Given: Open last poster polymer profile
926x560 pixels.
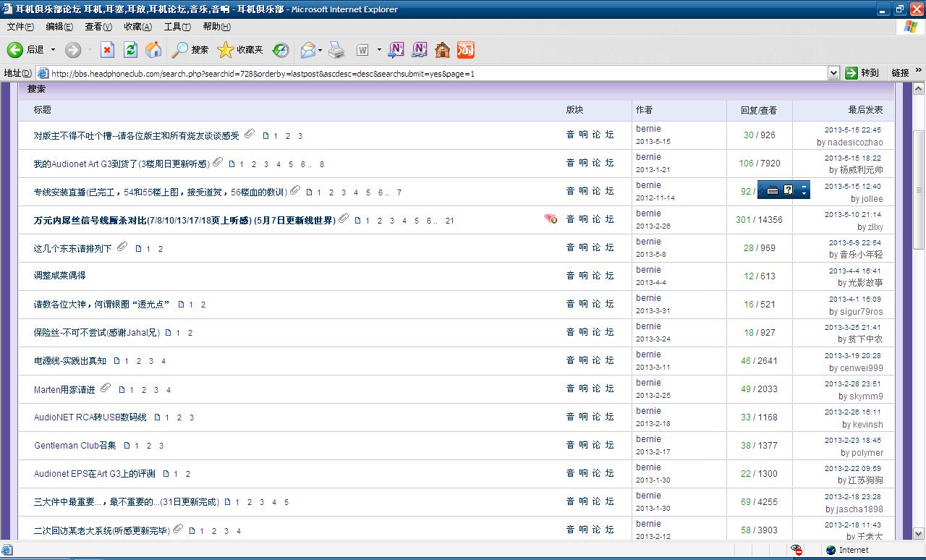Looking at the screenshot, I should coord(867,453).
